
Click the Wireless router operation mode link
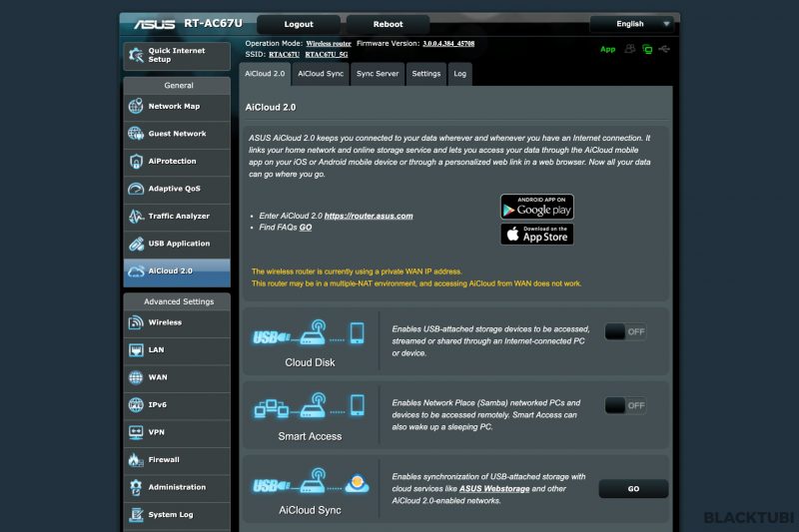tap(329, 44)
